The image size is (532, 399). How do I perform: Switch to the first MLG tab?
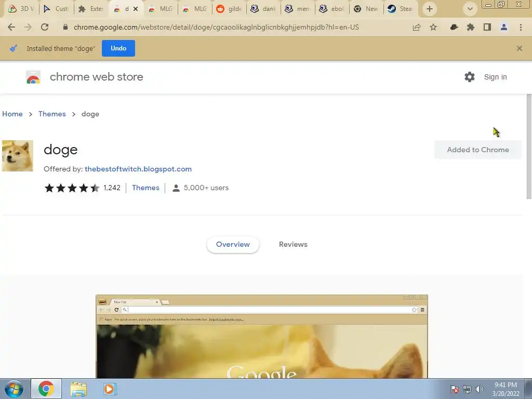(161, 9)
